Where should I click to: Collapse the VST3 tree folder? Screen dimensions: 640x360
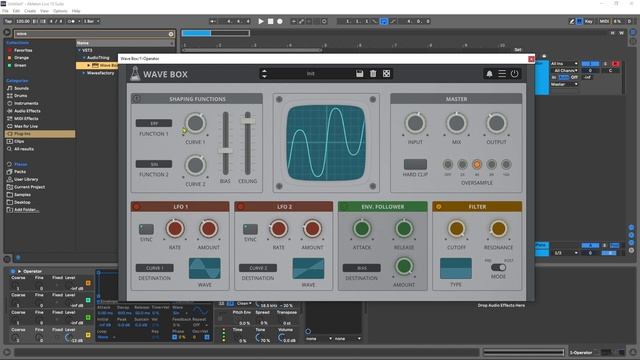(x=79, y=50)
